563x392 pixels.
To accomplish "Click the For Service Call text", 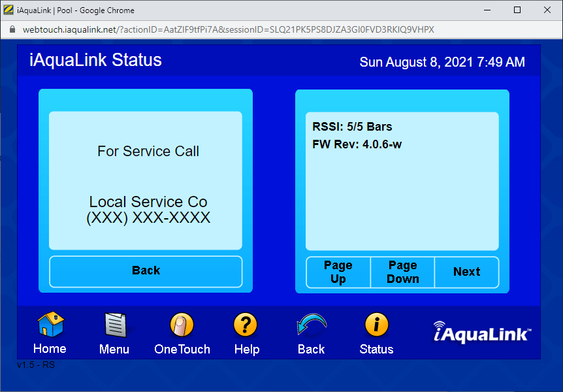I will (x=148, y=152).
